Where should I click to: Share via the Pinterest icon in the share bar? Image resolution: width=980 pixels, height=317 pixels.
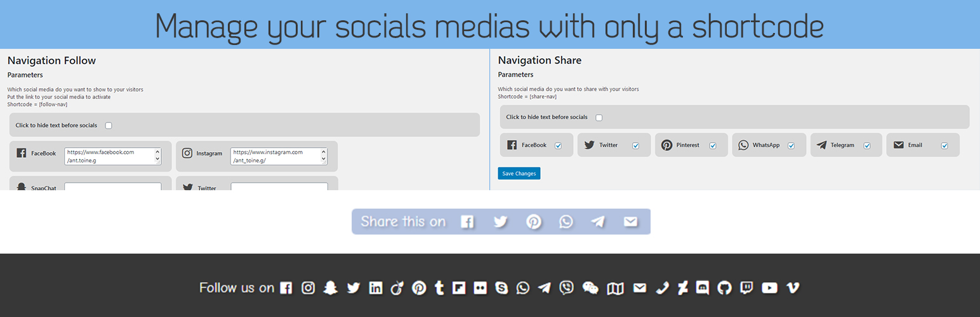533,222
